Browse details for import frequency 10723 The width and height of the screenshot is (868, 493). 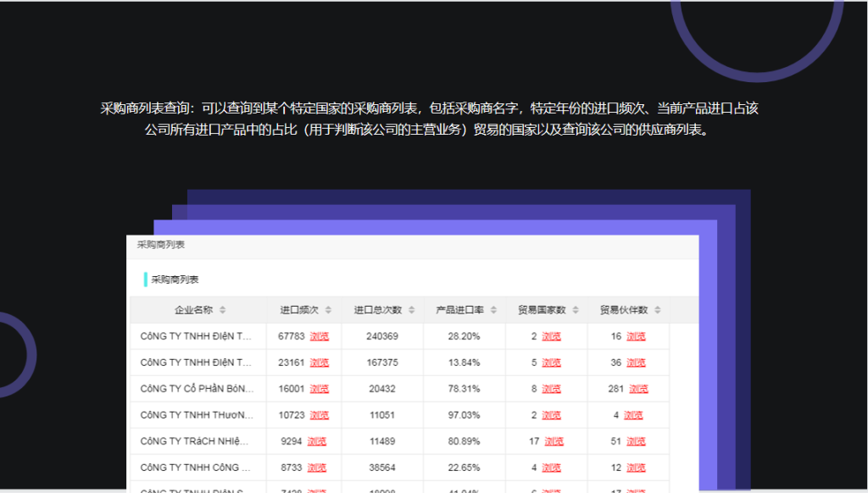(320, 415)
